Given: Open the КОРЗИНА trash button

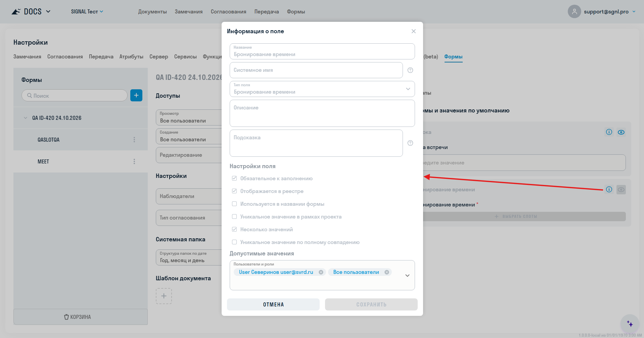Looking at the screenshot, I should pos(81,317).
